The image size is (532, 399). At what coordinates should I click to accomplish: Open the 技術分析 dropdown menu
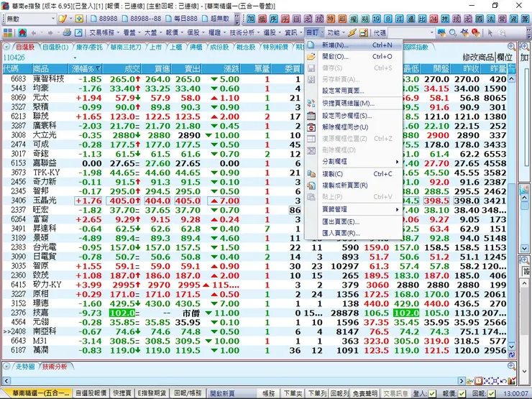click(244, 32)
